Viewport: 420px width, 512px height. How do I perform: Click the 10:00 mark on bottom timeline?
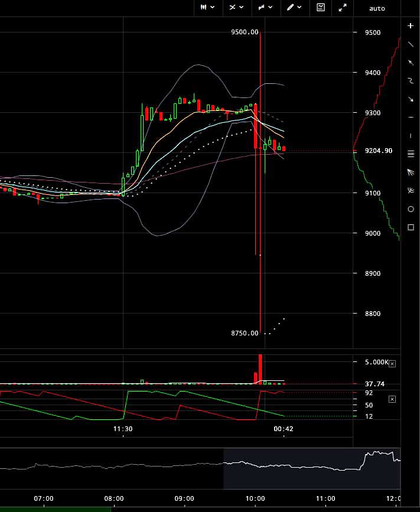255,498
